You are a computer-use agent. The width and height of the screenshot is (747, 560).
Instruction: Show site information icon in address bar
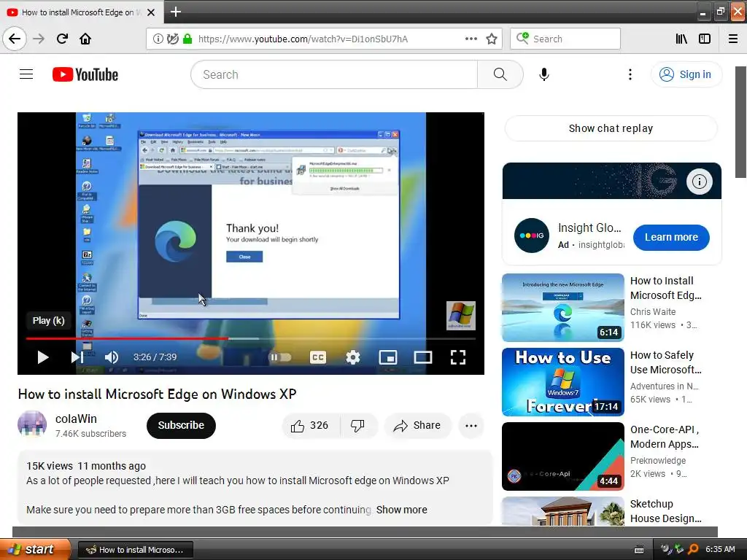coord(158,39)
